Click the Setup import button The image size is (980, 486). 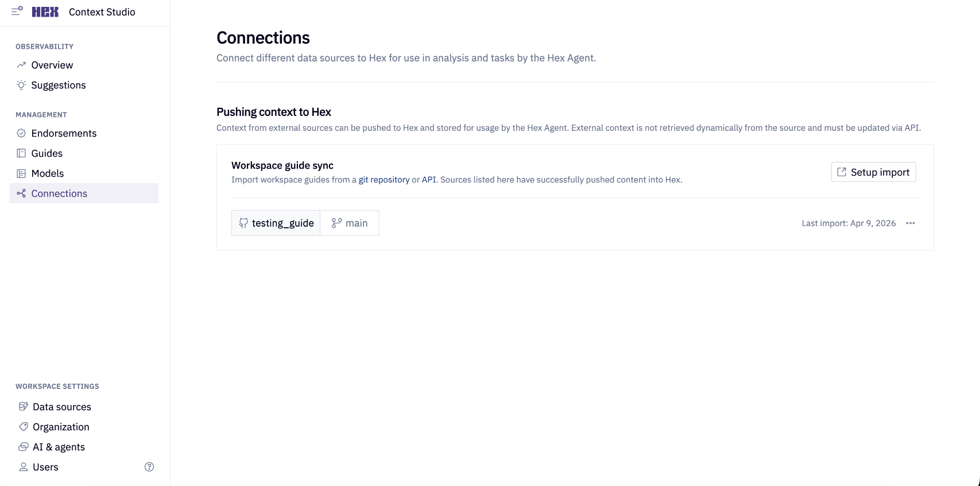[873, 172]
